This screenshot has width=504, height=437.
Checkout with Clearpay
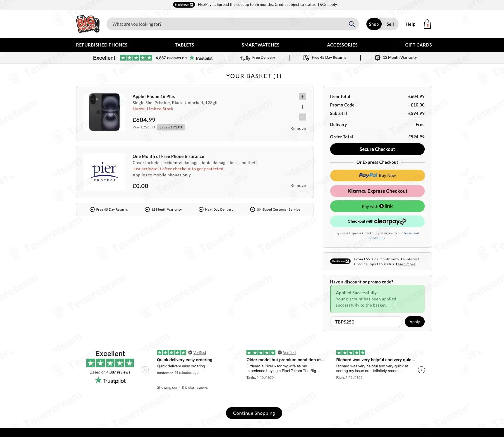click(x=377, y=221)
